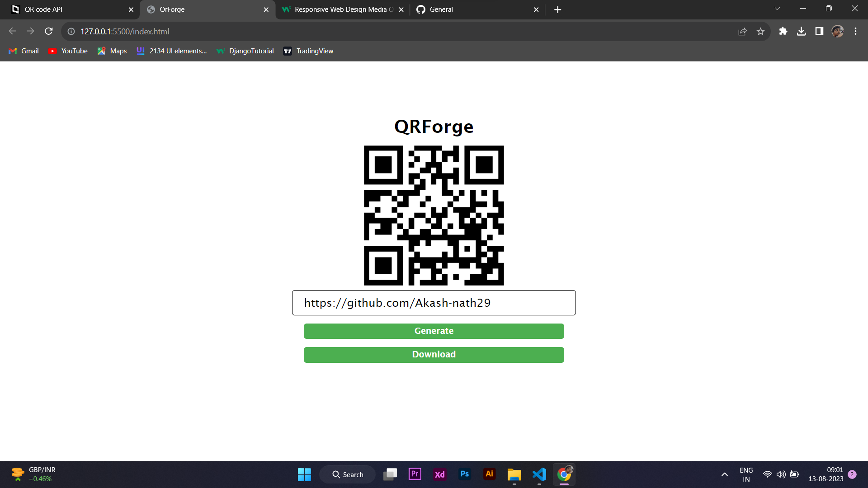Open the Downloads icon in the toolbar

click(x=801, y=31)
